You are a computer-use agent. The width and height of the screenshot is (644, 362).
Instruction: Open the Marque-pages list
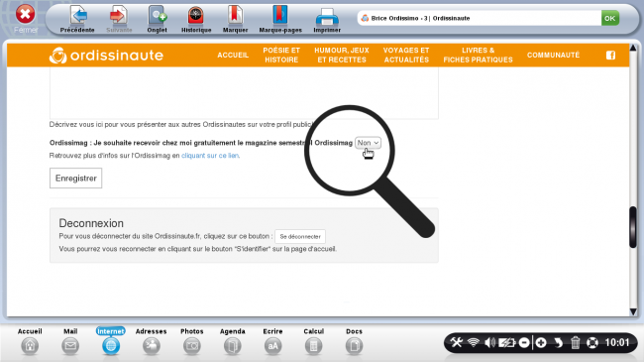(280, 19)
